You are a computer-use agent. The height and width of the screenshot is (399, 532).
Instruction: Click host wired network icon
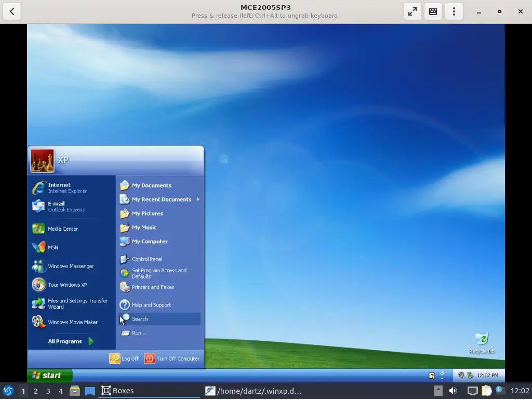click(x=472, y=391)
